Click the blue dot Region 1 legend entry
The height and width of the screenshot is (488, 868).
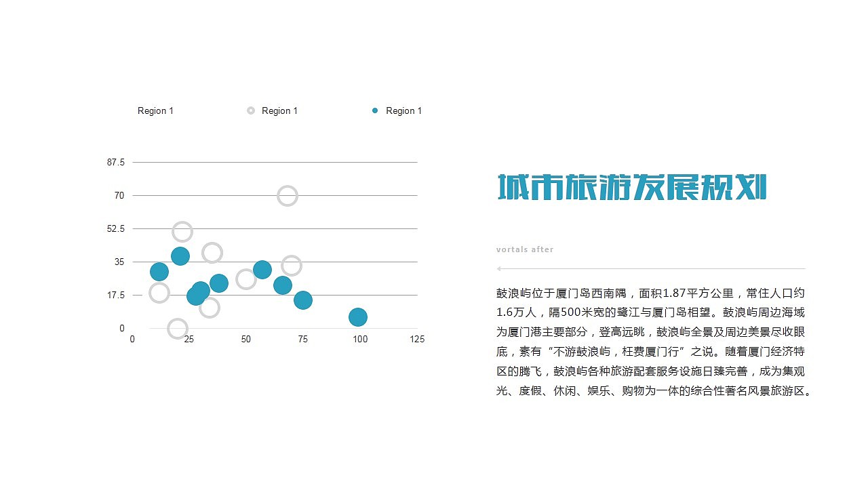tap(397, 110)
